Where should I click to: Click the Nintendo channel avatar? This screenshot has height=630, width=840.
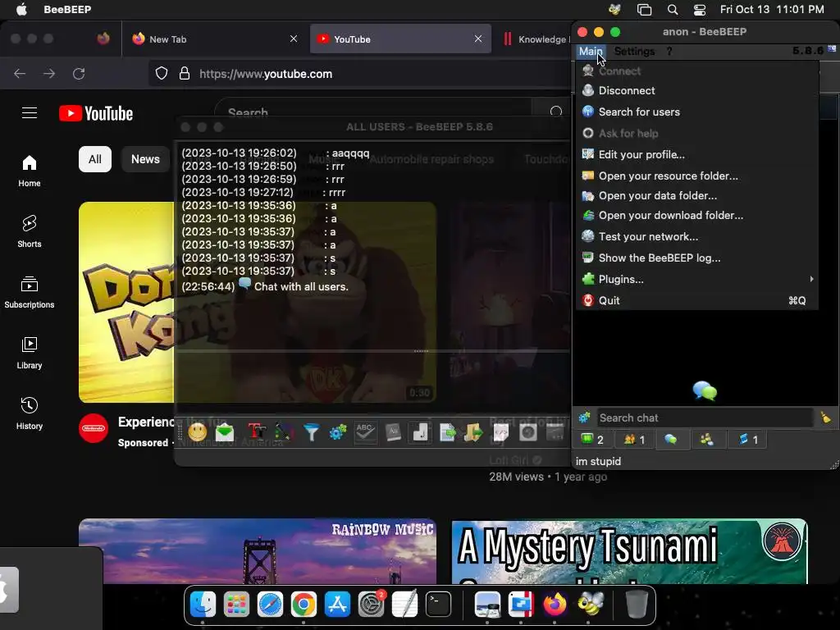click(x=94, y=428)
